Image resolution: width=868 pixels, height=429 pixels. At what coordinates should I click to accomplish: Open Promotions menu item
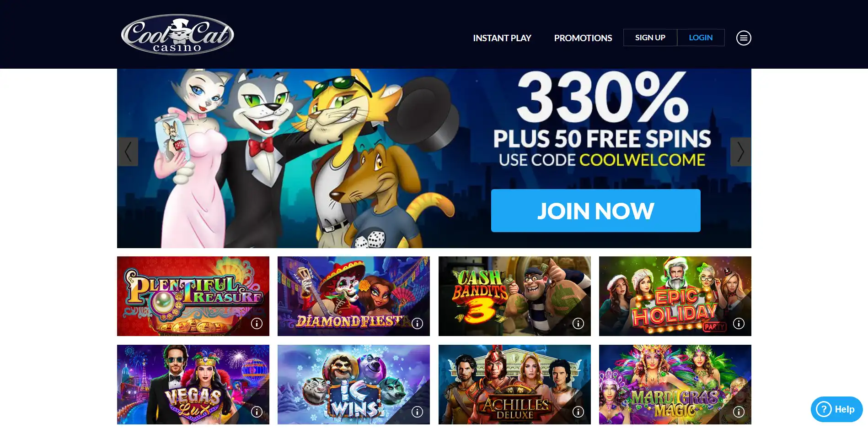pyautogui.click(x=583, y=38)
